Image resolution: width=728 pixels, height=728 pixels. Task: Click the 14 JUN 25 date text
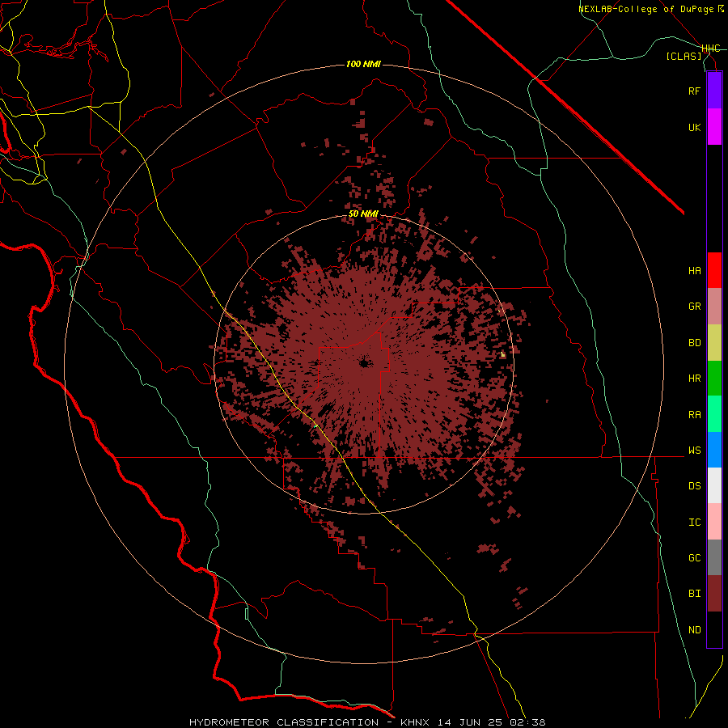pyautogui.click(x=471, y=722)
